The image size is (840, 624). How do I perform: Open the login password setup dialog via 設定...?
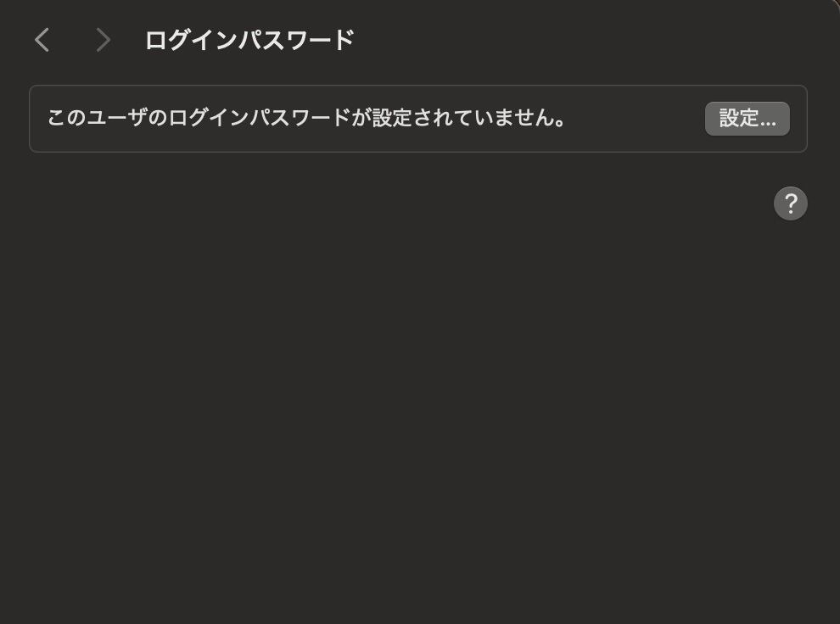747,118
